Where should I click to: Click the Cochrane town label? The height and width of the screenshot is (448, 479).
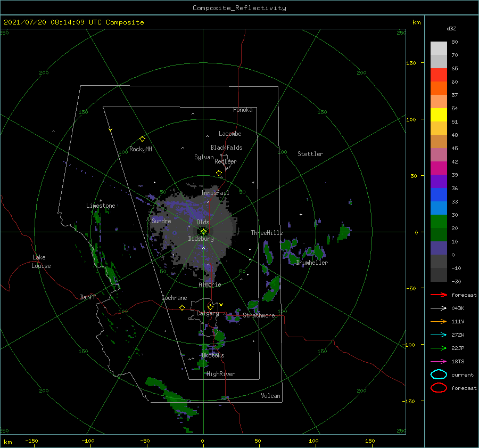point(174,298)
